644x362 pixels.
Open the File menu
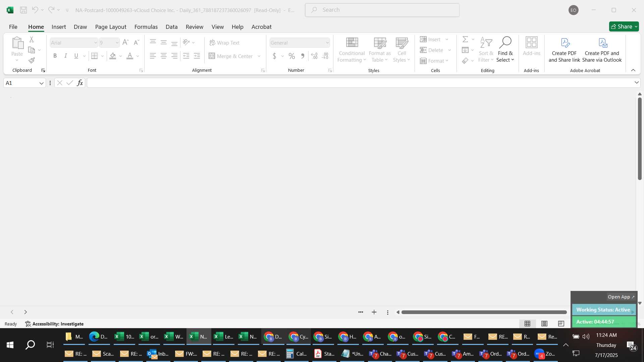(x=13, y=27)
